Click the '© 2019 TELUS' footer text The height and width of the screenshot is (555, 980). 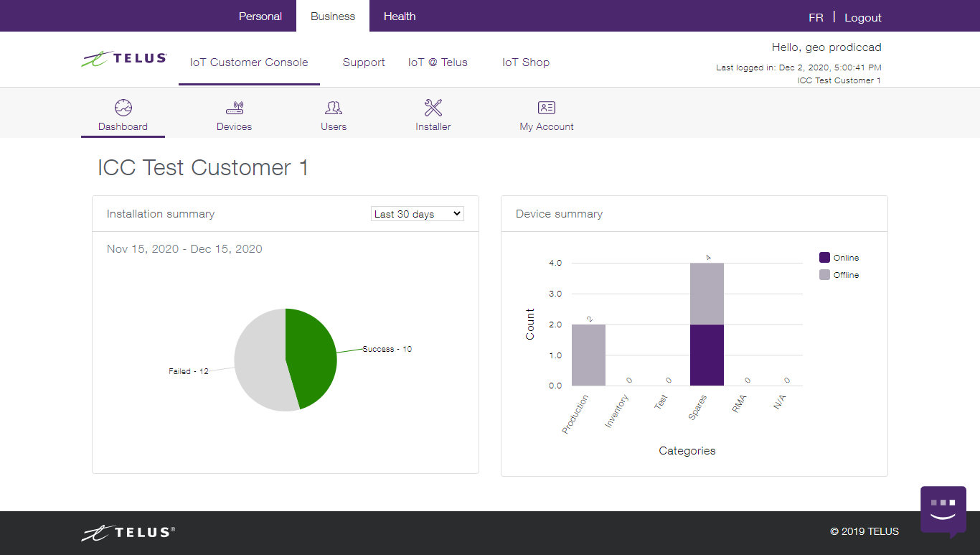864,532
